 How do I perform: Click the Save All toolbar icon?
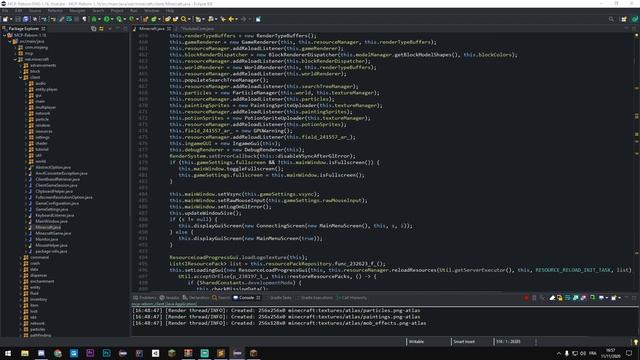[x=26, y=19]
